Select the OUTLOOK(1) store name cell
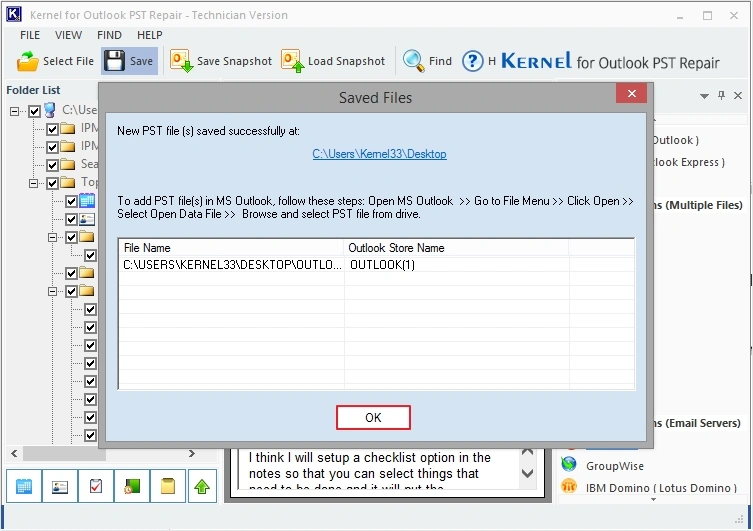Image resolution: width=753 pixels, height=531 pixels. [456, 265]
